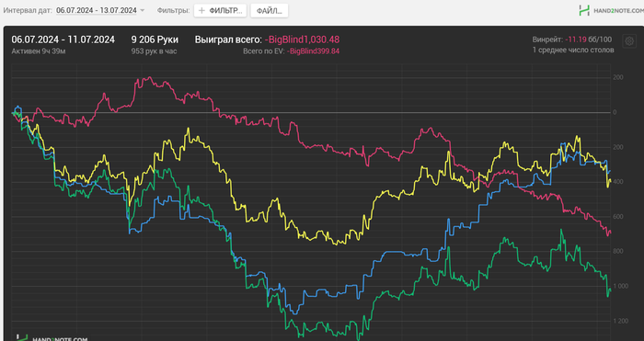Click the ФИЛЬТР... add filter button
644x341 pixels.
click(x=221, y=11)
